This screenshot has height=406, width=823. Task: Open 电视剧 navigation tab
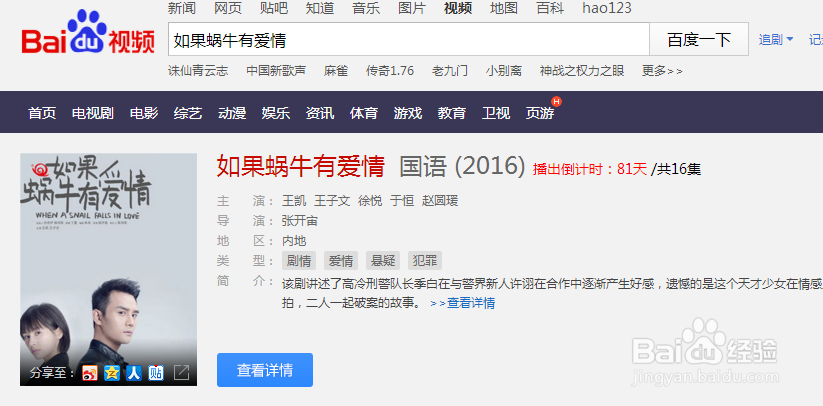point(93,113)
